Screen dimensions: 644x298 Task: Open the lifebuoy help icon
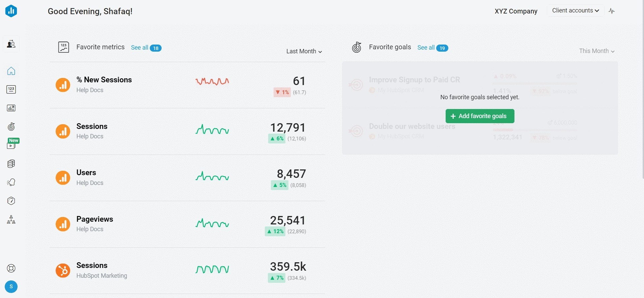(11, 268)
